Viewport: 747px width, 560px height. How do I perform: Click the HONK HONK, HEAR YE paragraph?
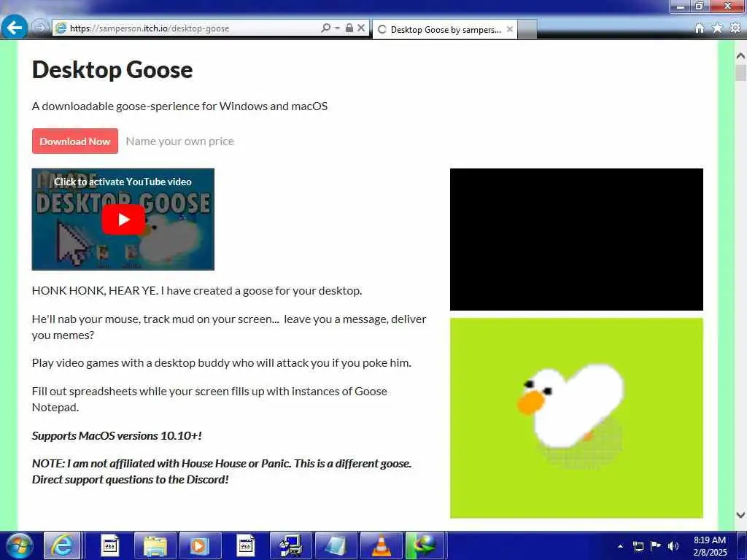197,290
